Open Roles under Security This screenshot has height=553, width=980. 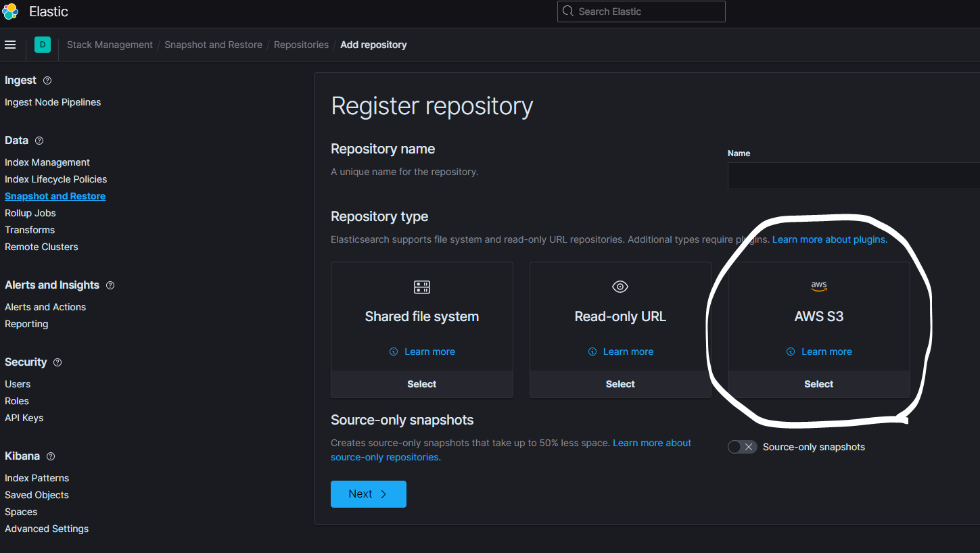tap(17, 401)
